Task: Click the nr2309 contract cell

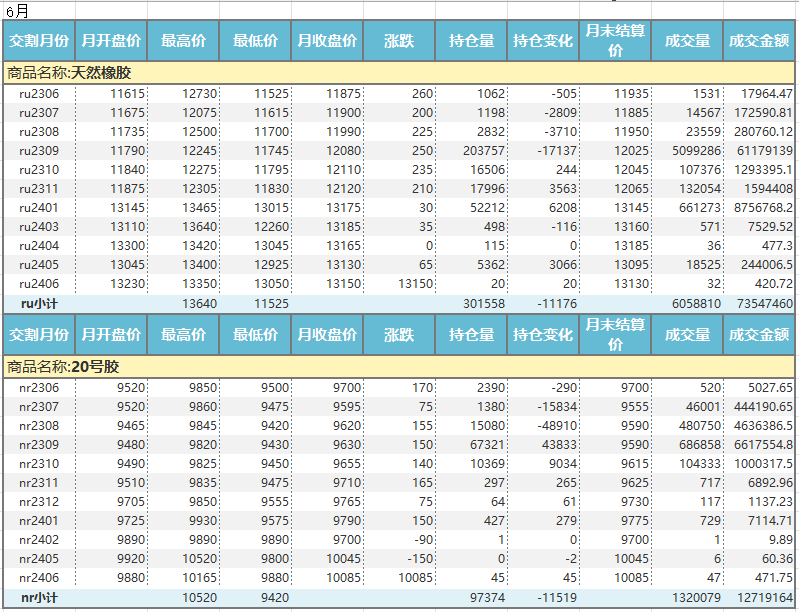Action: click(39, 445)
